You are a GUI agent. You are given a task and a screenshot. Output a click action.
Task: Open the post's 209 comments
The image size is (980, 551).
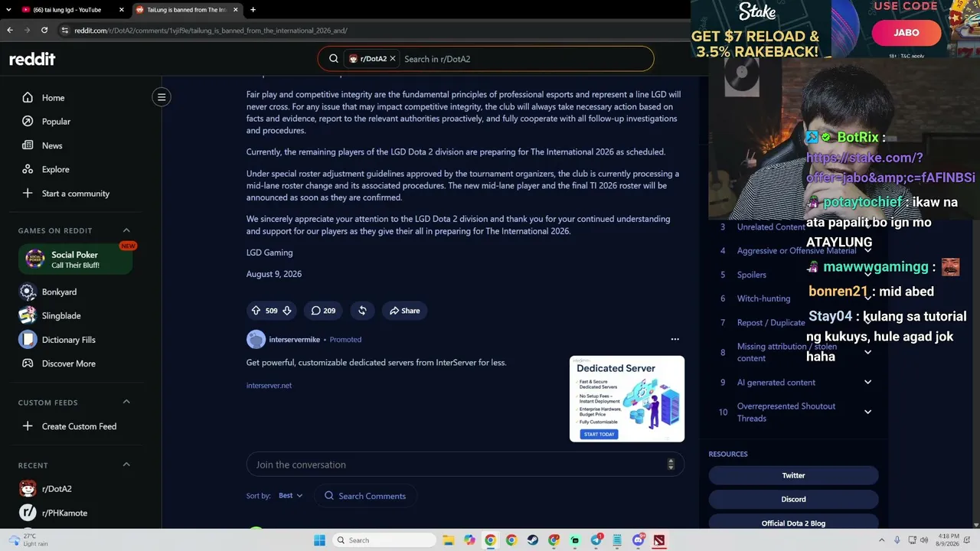(x=323, y=311)
